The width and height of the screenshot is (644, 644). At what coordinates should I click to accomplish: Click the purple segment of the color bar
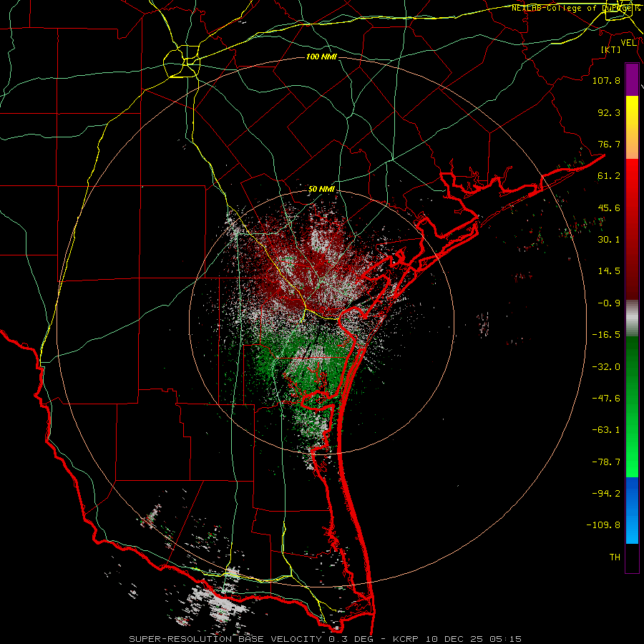coord(632,79)
